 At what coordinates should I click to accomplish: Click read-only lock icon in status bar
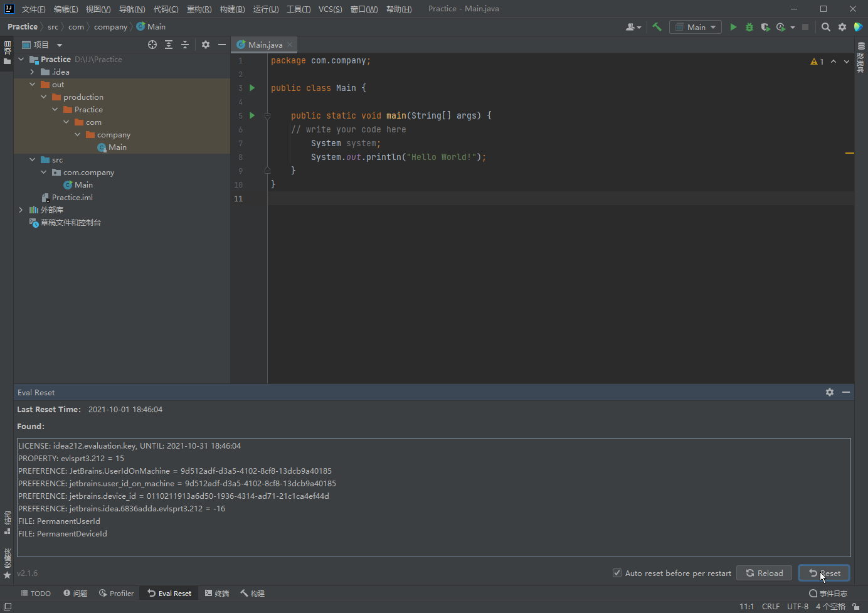[855, 607]
